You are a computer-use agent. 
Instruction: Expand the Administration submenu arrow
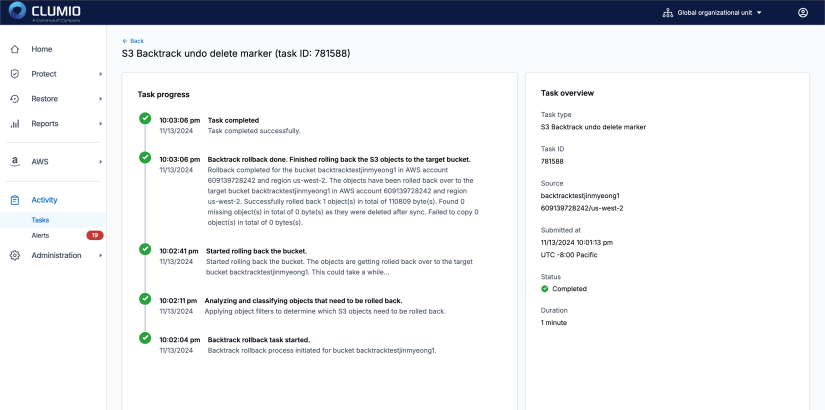100,255
